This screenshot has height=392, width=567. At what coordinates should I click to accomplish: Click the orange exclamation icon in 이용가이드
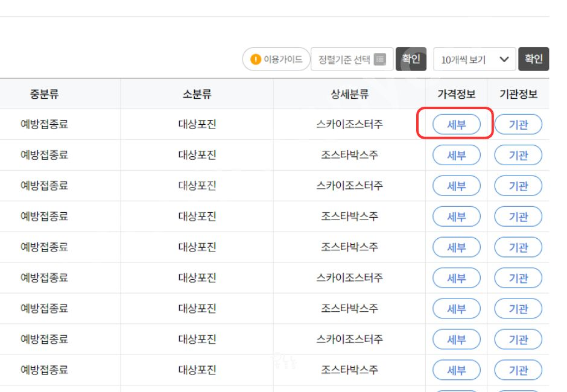(256, 59)
